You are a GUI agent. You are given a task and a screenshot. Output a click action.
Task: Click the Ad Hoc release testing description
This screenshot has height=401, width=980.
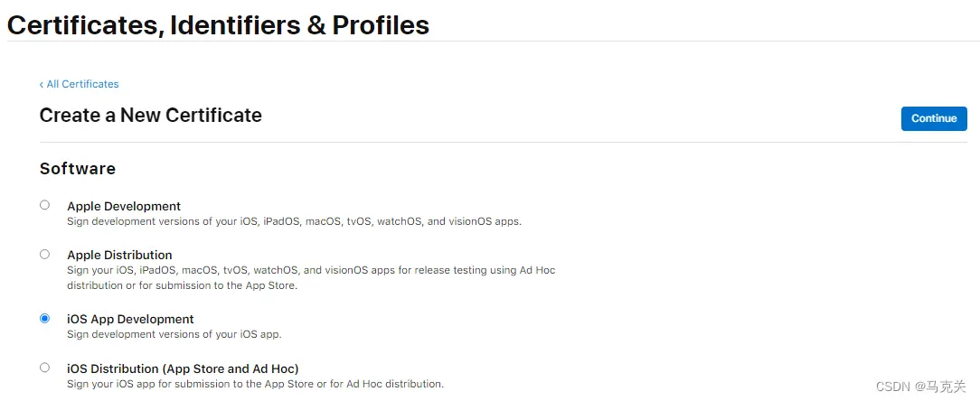coord(321,270)
